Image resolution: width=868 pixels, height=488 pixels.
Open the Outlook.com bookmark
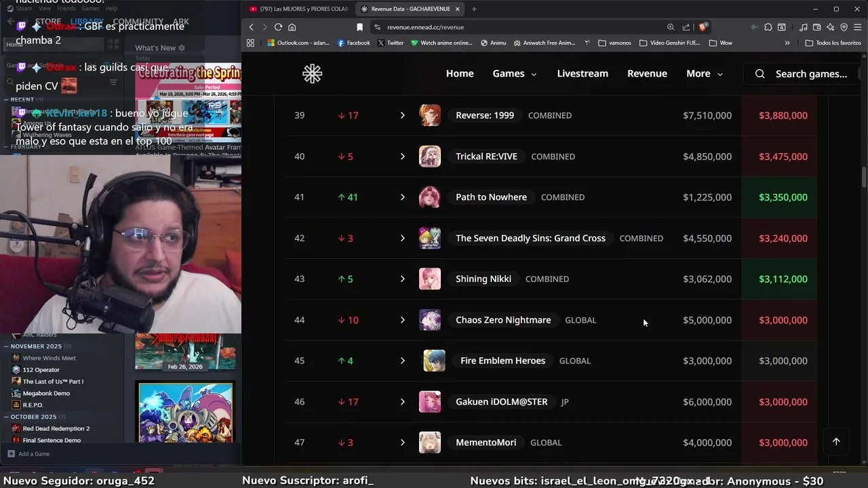pyautogui.click(x=298, y=43)
